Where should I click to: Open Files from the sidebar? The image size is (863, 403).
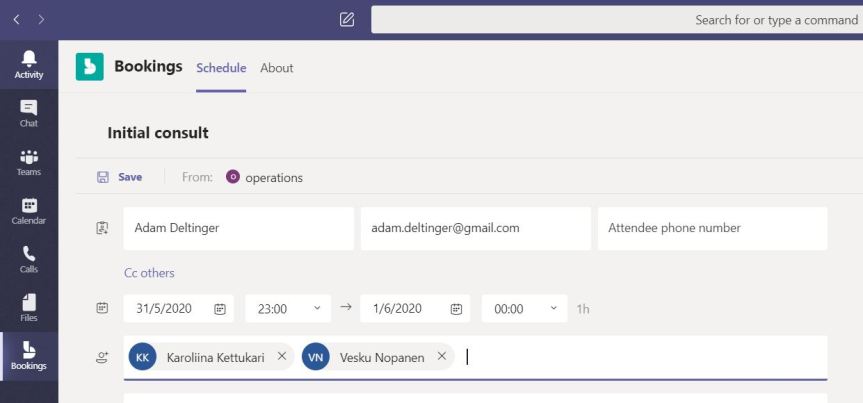coord(29,308)
